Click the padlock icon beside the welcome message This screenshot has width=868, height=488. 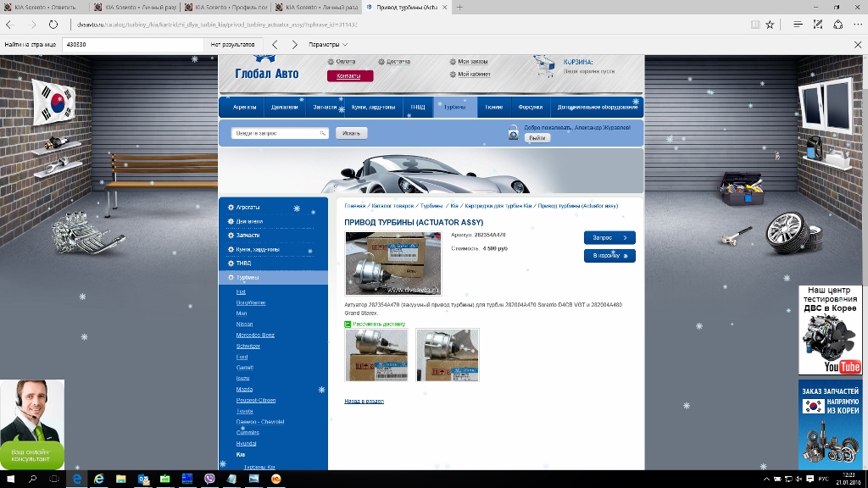coord(513,132)
